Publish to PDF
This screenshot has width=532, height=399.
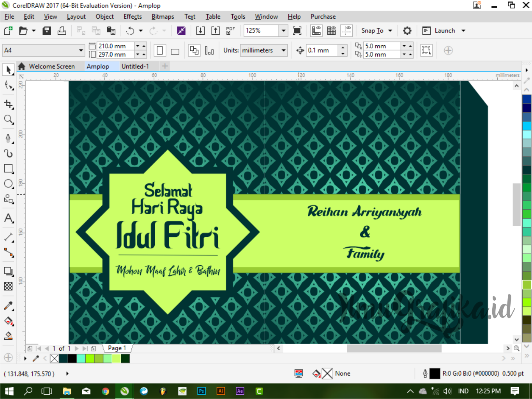coord(230,30)
